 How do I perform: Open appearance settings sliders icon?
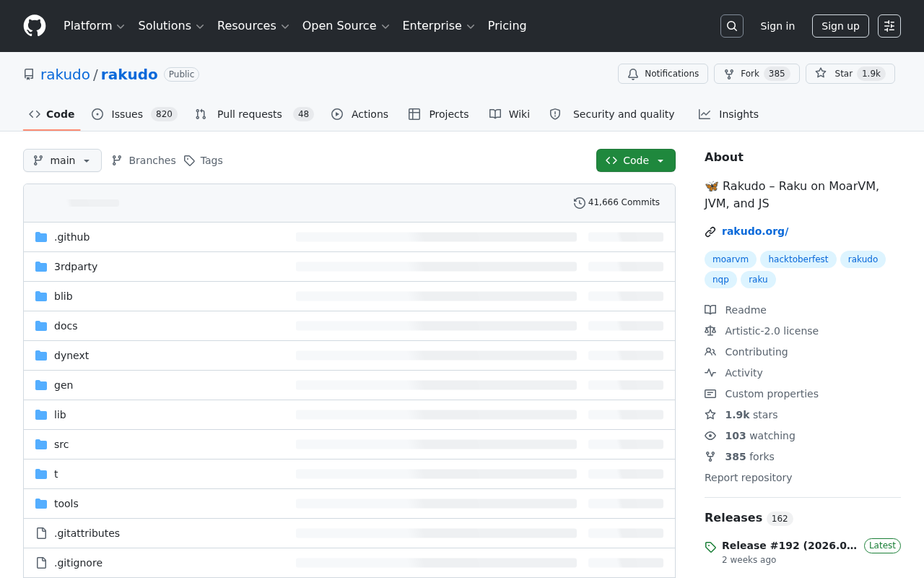pyautogui.click(x=889, y=26)
